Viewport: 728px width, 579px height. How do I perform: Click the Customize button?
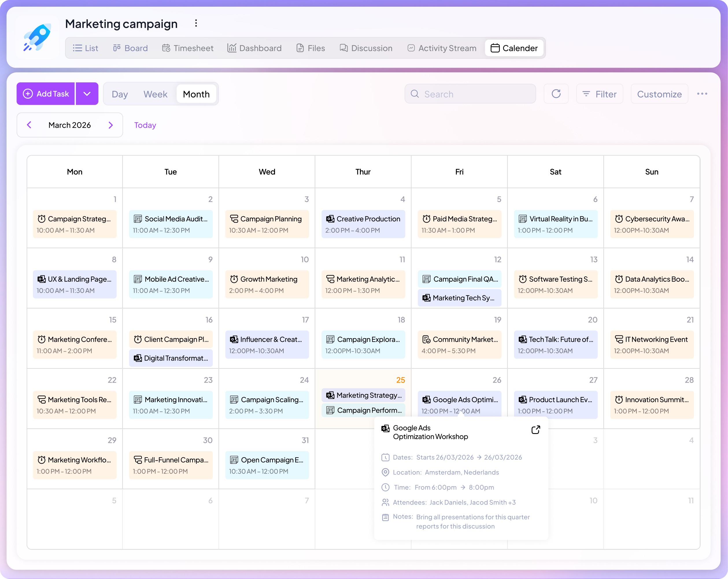659,94
